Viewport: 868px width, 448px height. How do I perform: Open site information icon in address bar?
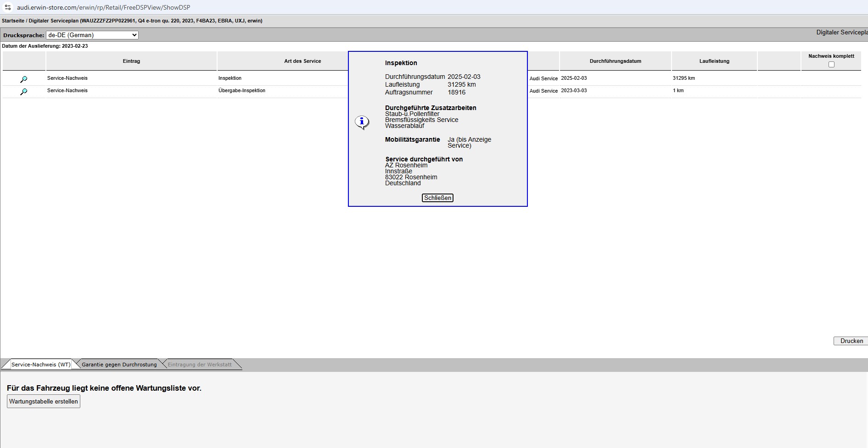pyautogui.click(x=8, y=7)
